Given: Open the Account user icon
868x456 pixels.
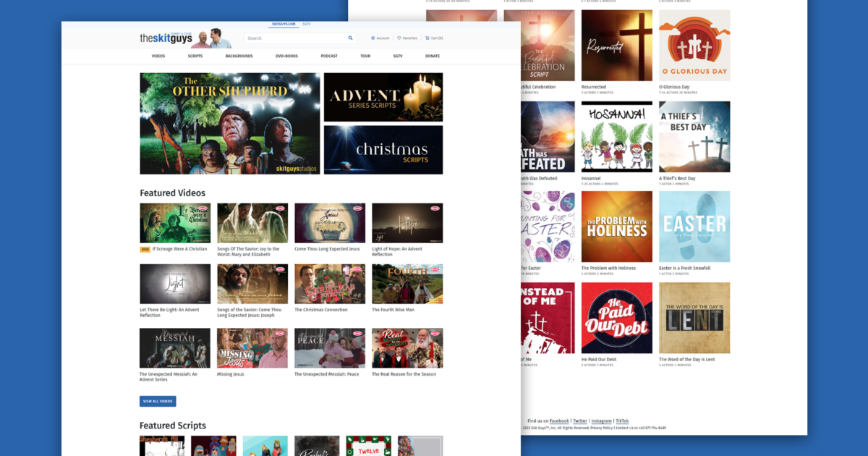Looking at the screenshot, I should click(x=373, y=38).
